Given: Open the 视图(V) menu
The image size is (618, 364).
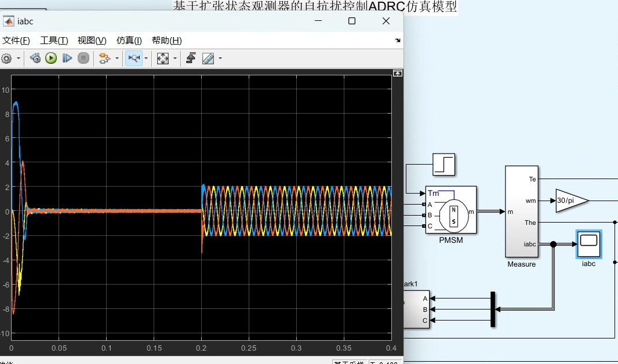Looking at the screenshot, I should click(x=92, y=41).
